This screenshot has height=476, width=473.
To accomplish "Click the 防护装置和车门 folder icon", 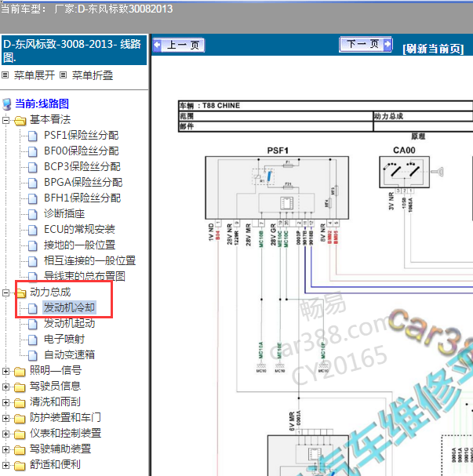I will [x=20, y=419].
